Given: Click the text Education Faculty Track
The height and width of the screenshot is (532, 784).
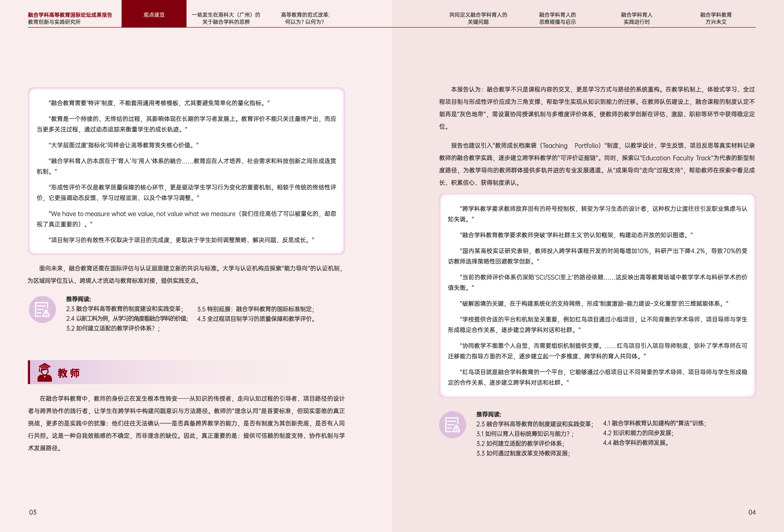Looking at the screenshot, I should click(x=676, y=158).
